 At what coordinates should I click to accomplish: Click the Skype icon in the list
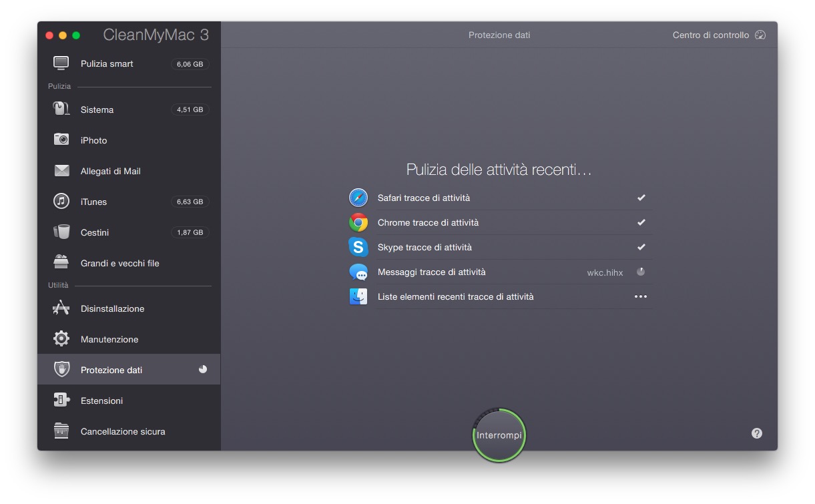click(358, 247)
